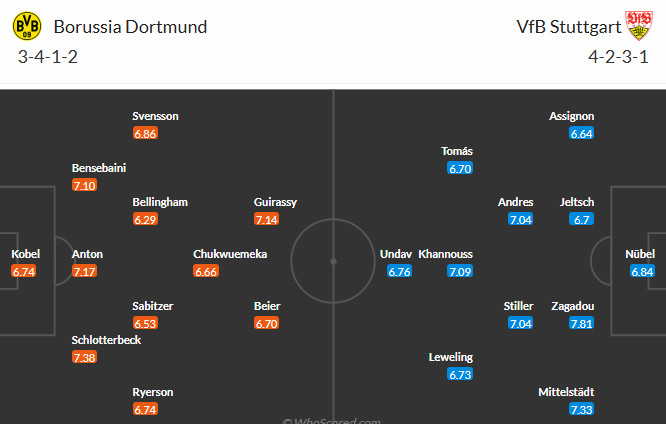Select Schlotterbeck's 7.38 rating badge
This screenshot has width=666, height=424.
[x=84, y=357]
